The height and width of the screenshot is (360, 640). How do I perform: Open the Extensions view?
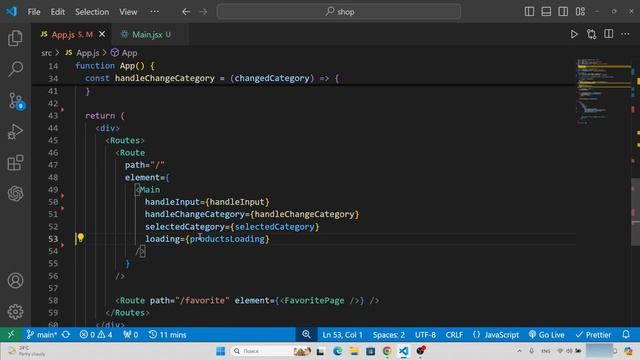[x=15, y=162]
